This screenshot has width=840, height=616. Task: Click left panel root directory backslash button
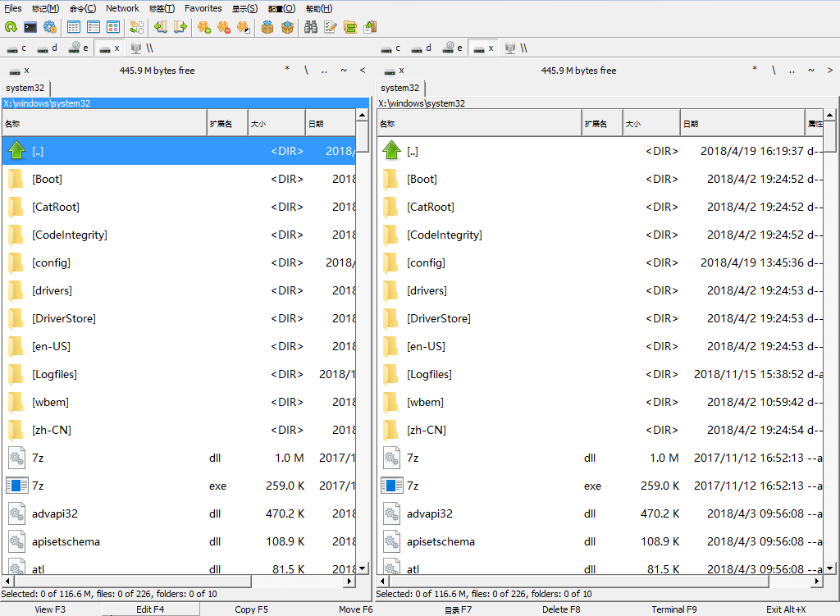point(306,71)
